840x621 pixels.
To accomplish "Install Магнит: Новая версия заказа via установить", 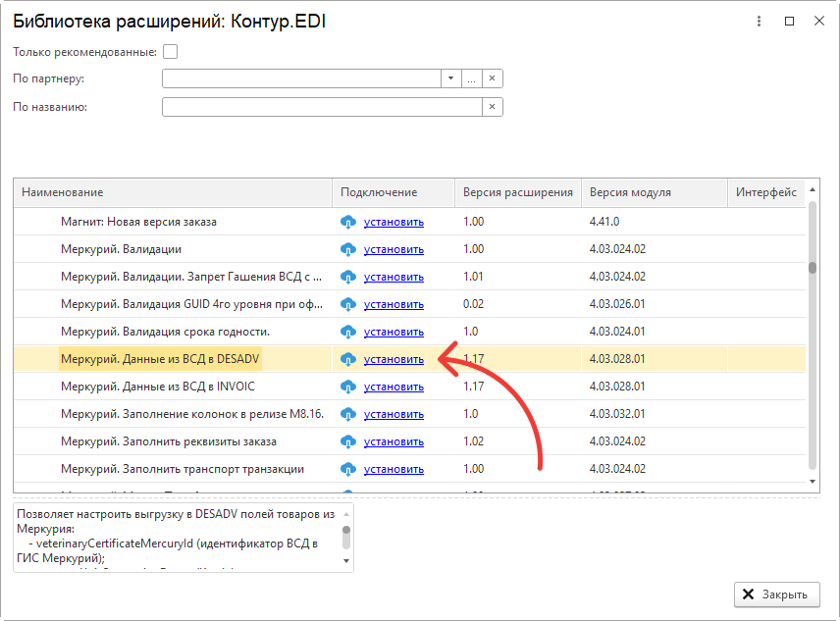I will [x=394, y=222].
